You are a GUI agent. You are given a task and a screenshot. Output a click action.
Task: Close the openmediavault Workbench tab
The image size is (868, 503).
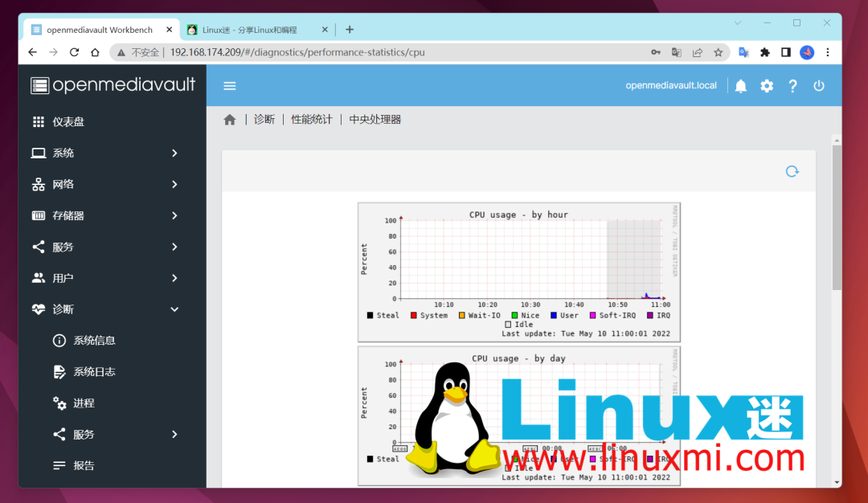pos(170,30)
